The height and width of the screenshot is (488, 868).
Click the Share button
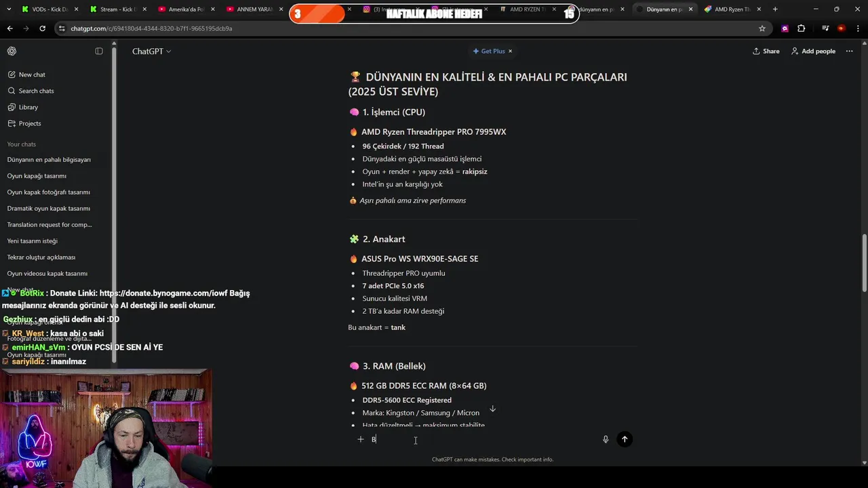click(766, 51)
